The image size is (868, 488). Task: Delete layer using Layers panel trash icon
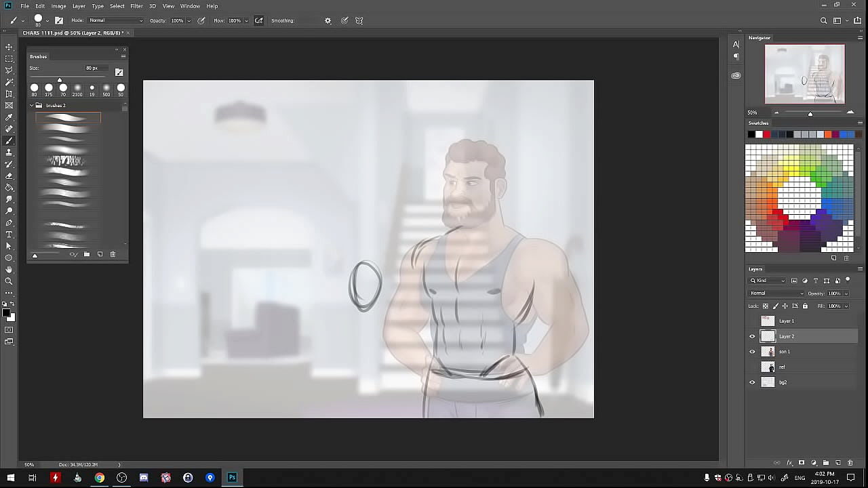pyautogui.click(x=850, y=463)
